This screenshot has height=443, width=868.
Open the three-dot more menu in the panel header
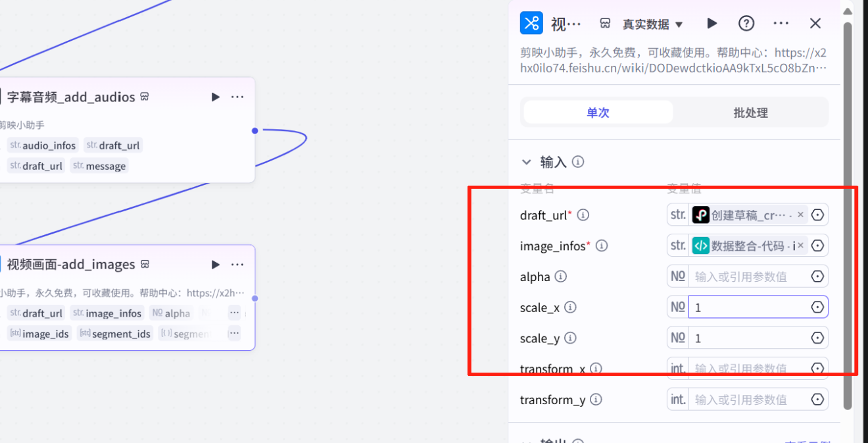coord(781,24)
